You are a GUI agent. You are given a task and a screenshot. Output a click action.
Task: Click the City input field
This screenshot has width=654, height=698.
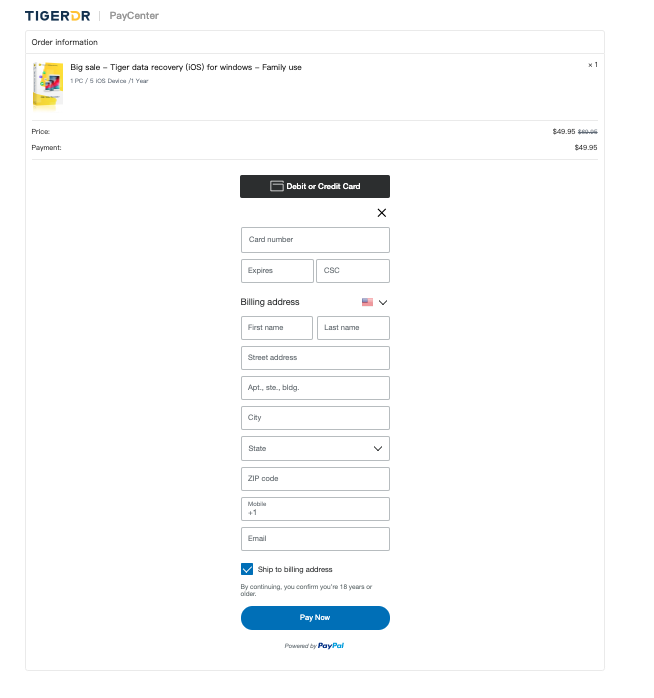[315, 418]
